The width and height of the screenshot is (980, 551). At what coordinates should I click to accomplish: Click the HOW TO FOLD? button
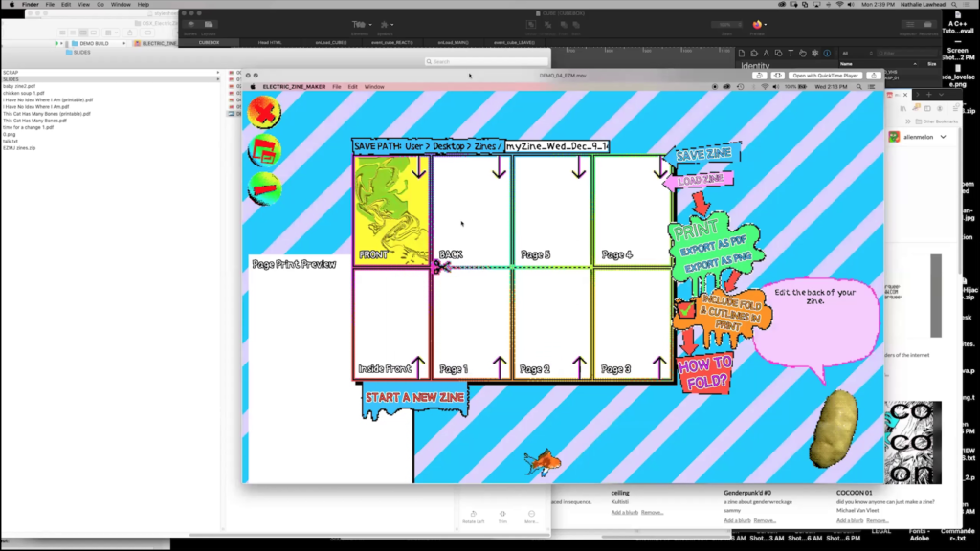(705, 374)
